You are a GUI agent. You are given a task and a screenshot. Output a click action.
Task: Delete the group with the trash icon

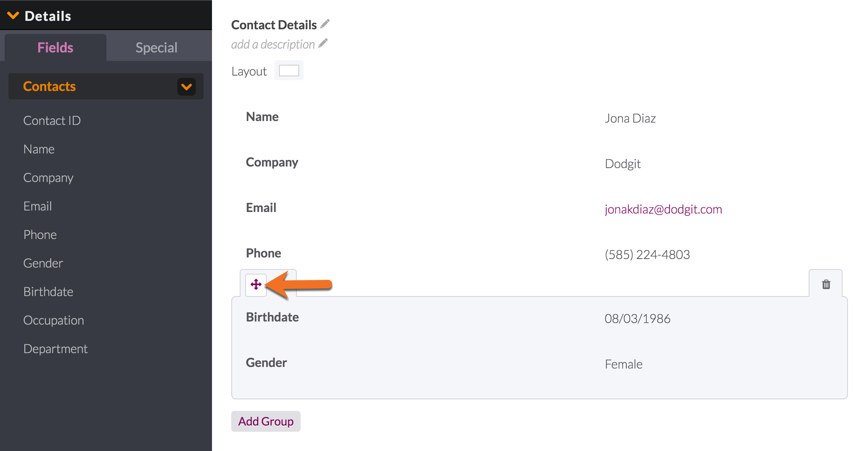(826, 284)
